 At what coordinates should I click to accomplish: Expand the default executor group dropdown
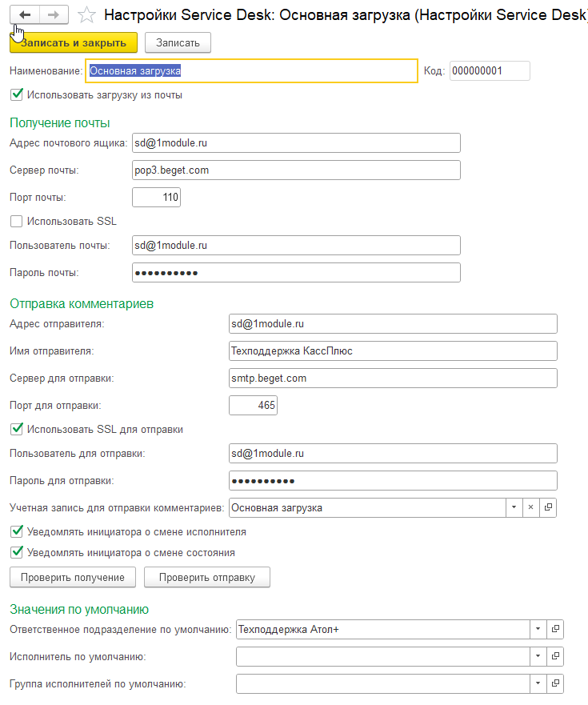click(538, 683)
